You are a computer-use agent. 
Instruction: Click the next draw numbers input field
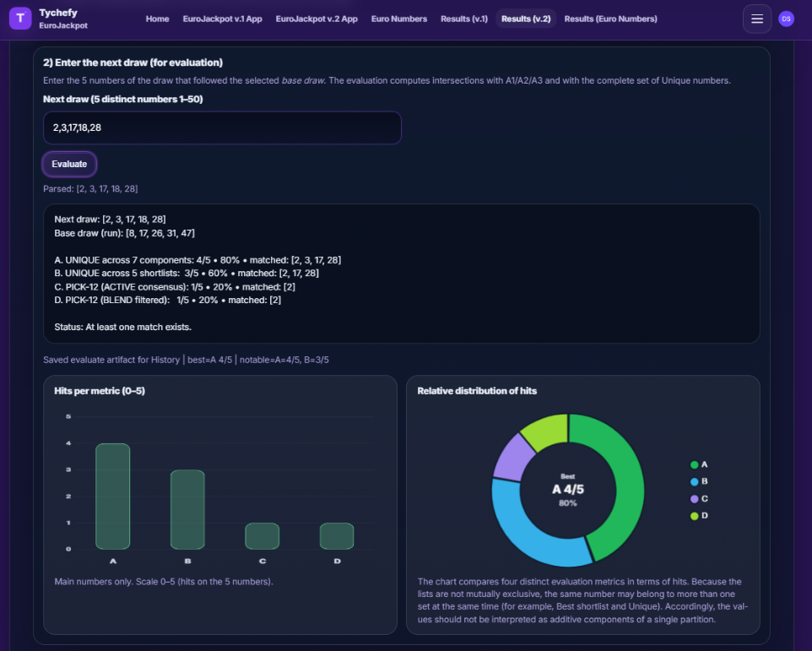pos(222,127)
